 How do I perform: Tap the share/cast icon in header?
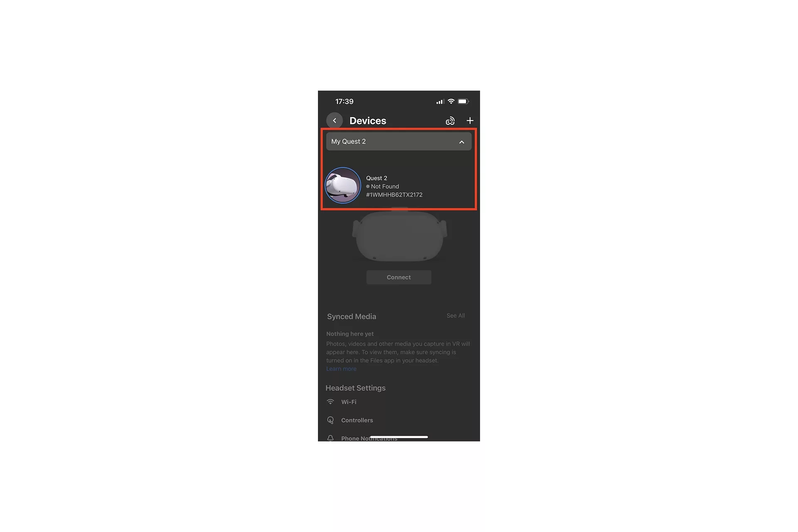coord(449,120)
